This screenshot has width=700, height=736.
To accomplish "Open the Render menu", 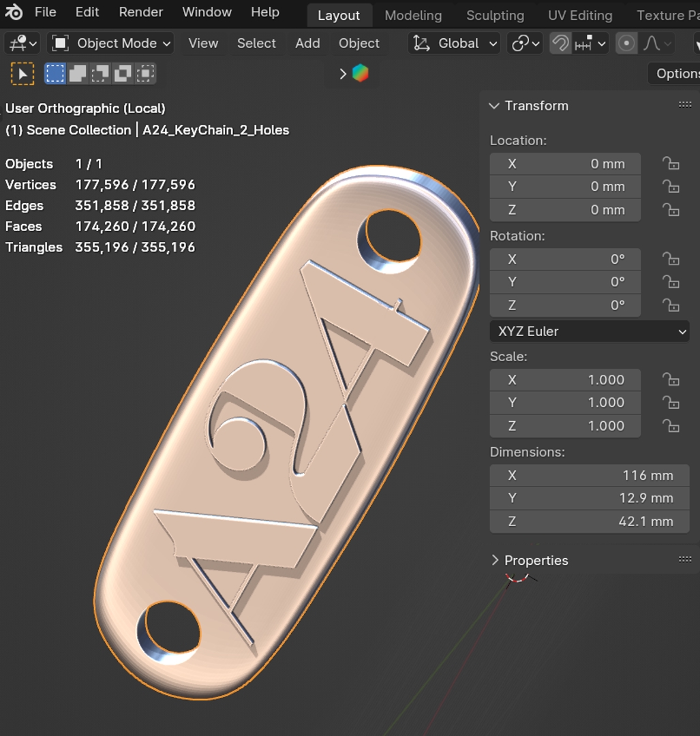I will tap(140, 12).
